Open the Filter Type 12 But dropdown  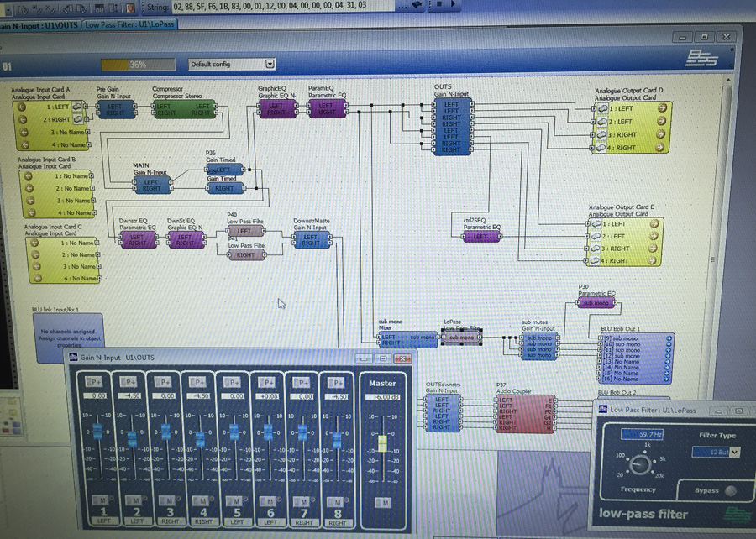click(x=735, y=452)
